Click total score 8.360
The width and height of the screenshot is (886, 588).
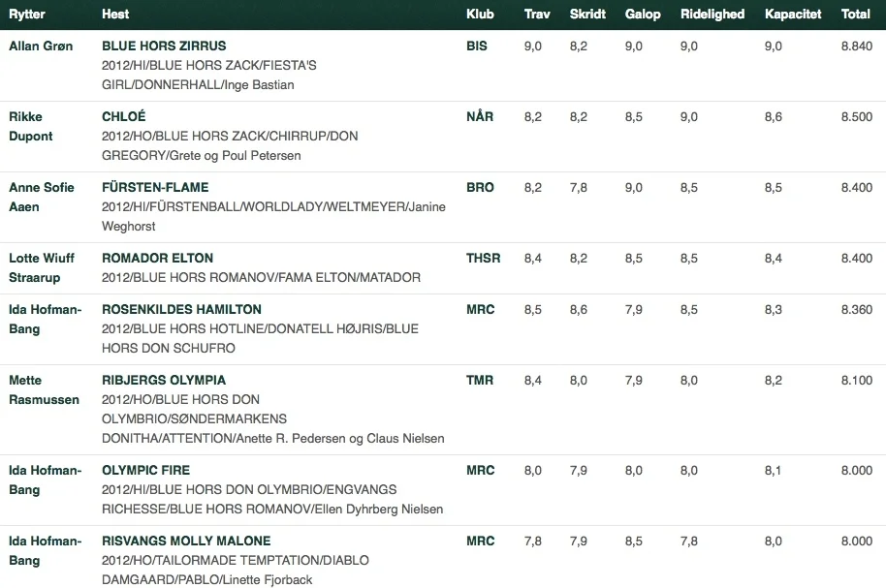[857, 310]
